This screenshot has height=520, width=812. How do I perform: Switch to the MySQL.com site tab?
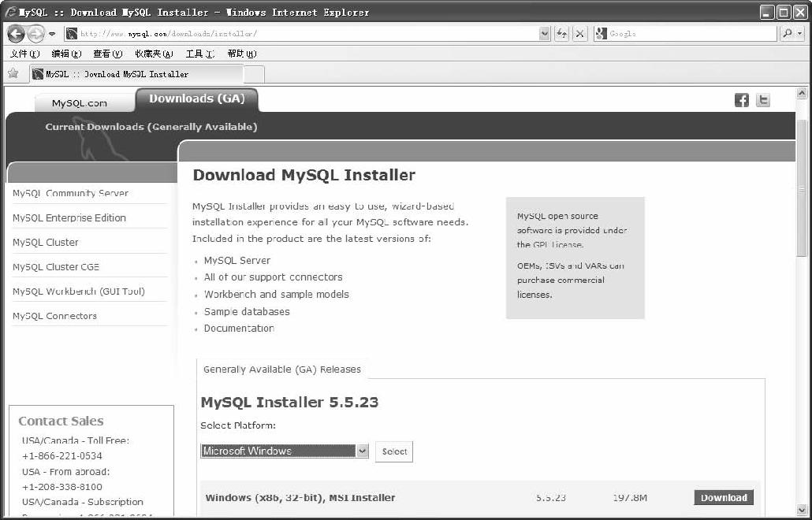(80, 103)
